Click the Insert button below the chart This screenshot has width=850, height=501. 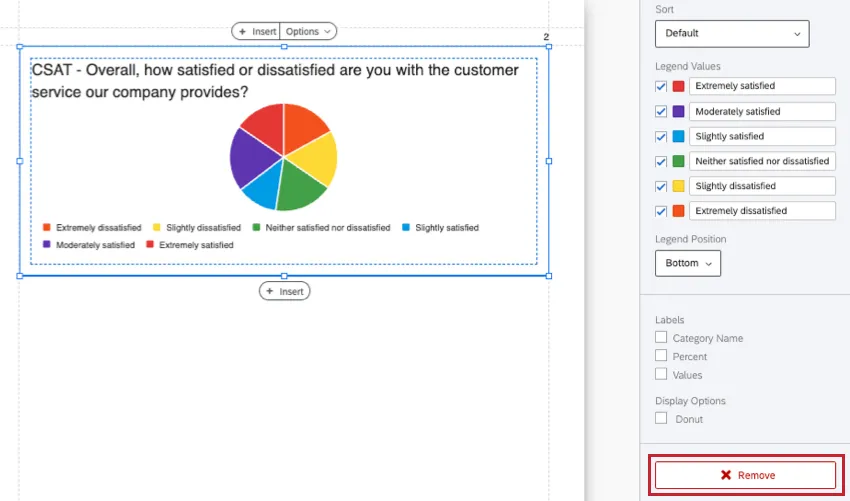(x=285, y=291)
